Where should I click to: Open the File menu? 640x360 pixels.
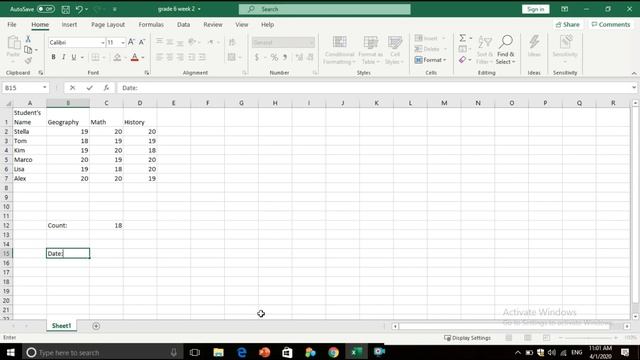[x=12, y=24]
